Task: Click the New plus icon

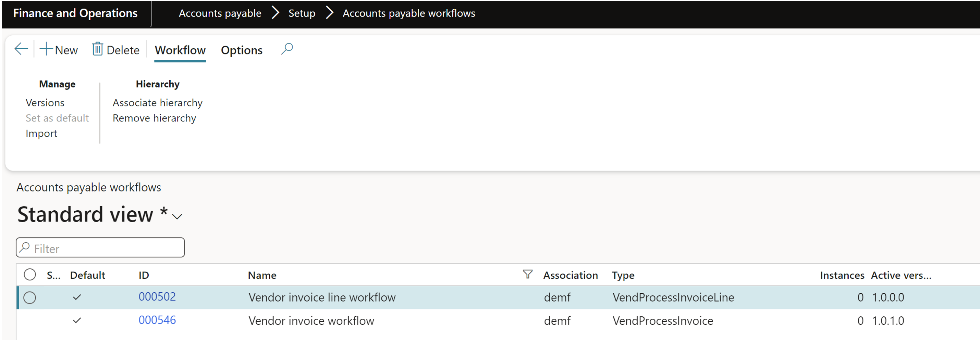Action: (46, 49)
